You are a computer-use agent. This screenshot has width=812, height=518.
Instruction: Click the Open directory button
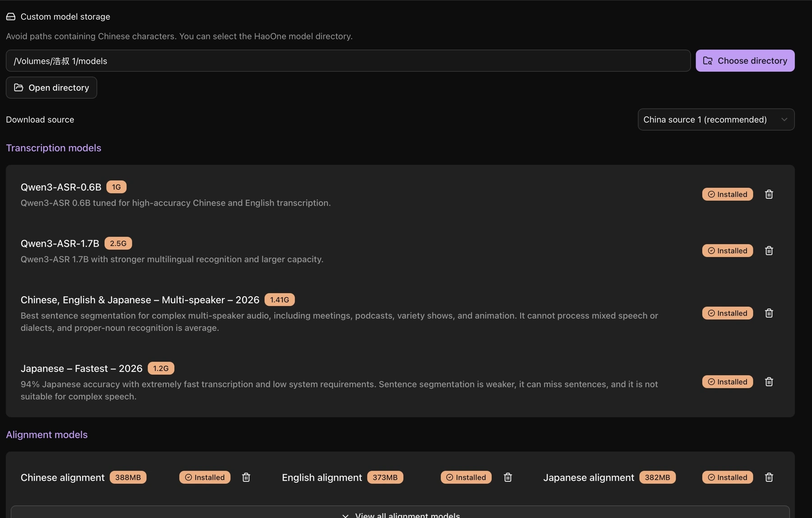click(x=51, y=87)
